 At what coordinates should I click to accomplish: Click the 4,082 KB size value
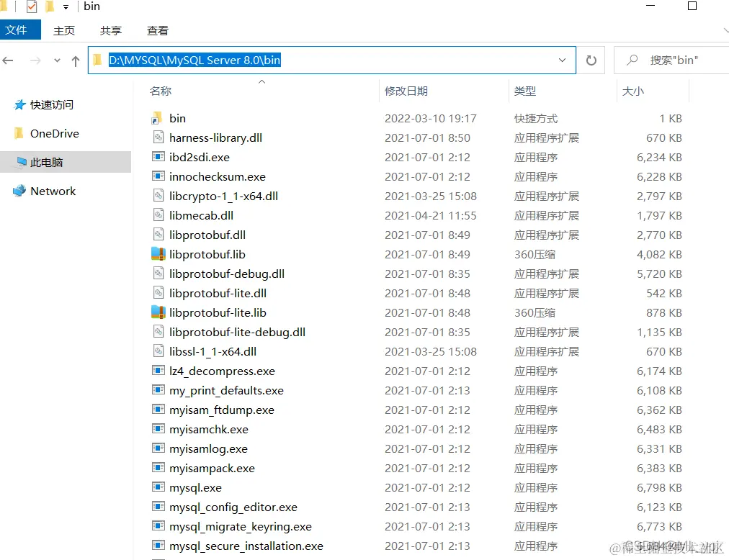click(659, 255)
